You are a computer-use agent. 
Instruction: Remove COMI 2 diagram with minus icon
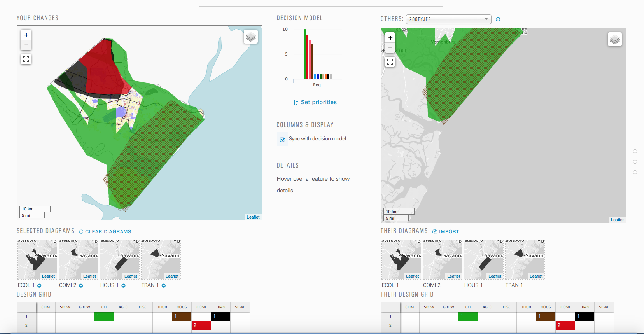81,286
